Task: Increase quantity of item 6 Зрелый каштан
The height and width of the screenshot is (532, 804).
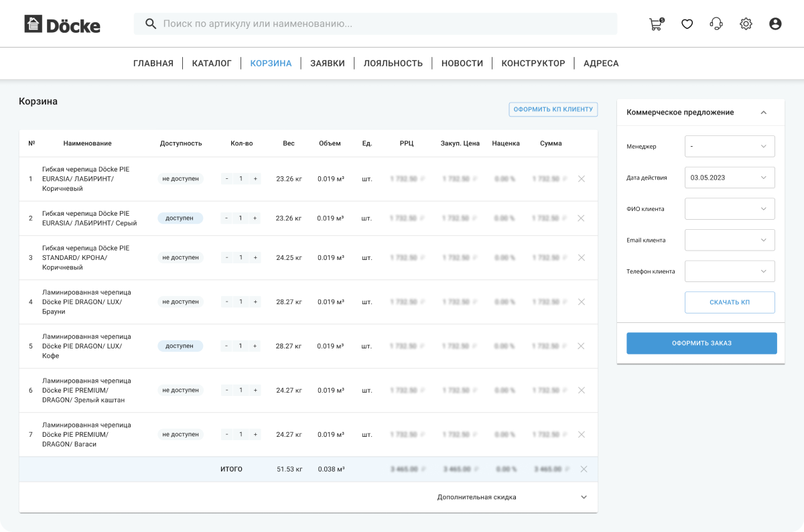Action: [255, 390]
